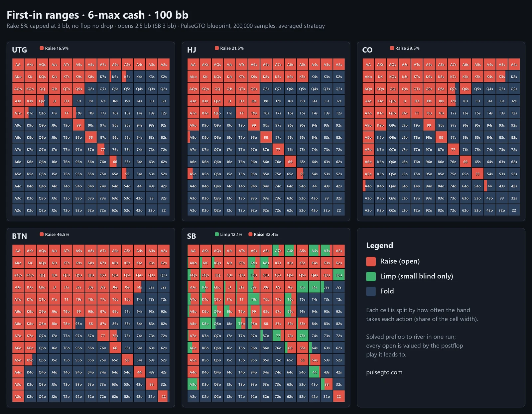Viewport: 532px width, 414px height.
Task: Select the UTG panel heading
Action: (19, 50)
